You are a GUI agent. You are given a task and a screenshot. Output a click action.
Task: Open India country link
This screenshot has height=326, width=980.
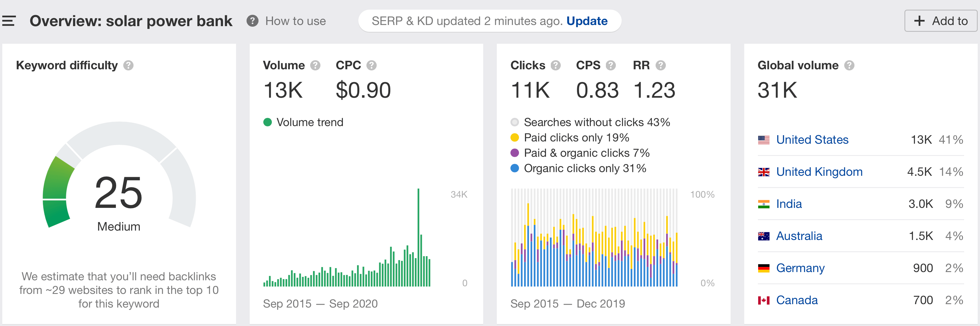[789, 204]
